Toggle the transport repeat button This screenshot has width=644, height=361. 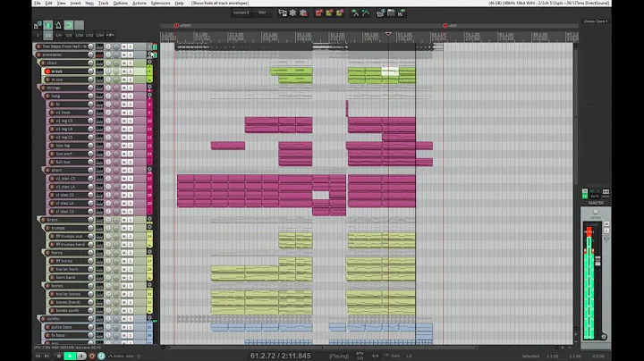tap(101, 356)
